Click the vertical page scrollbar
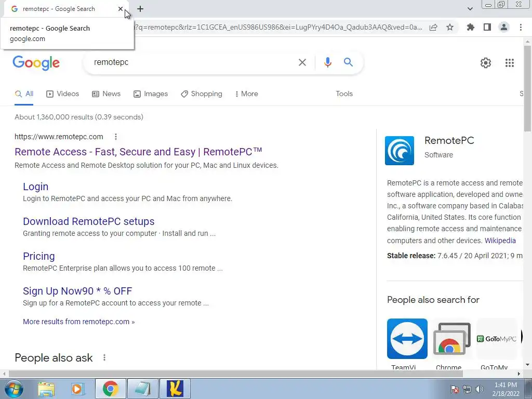The image size is (532, 399). click(x=527, y=88)
